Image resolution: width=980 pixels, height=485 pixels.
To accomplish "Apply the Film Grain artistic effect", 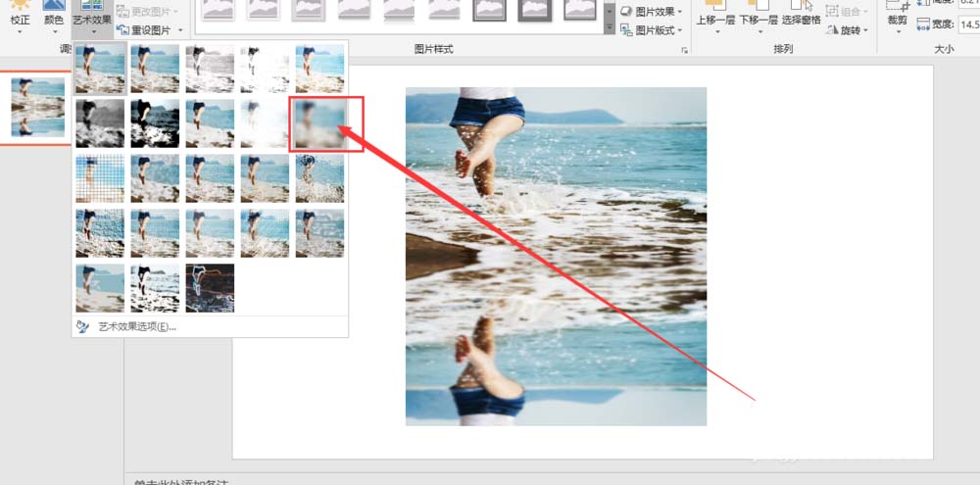I will pyautogui.click(x=210, y=178).
